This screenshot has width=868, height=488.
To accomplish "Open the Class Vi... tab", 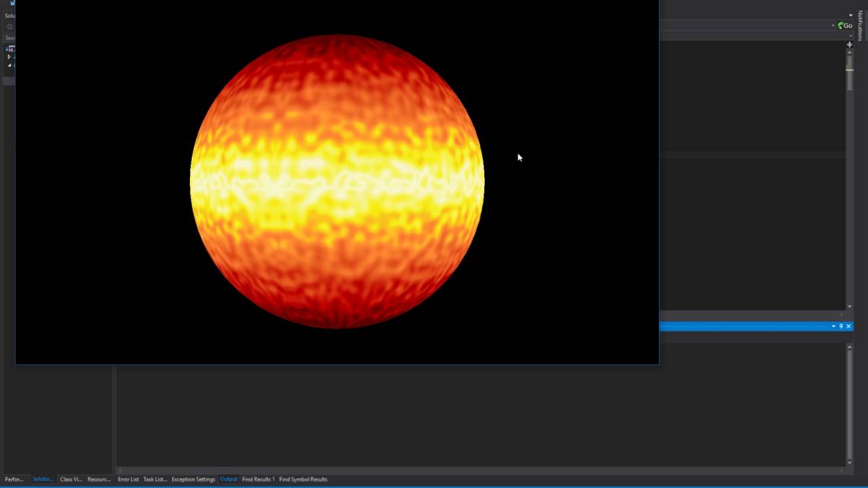I will click(71, 479).
